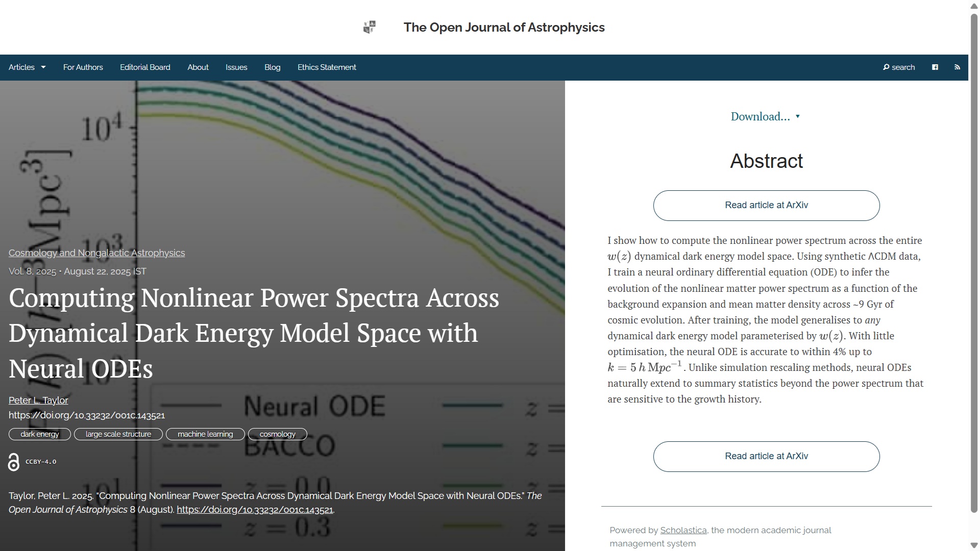Open the Issues menu item
Viewport: 980px width, 551px height.
(236, 67)
